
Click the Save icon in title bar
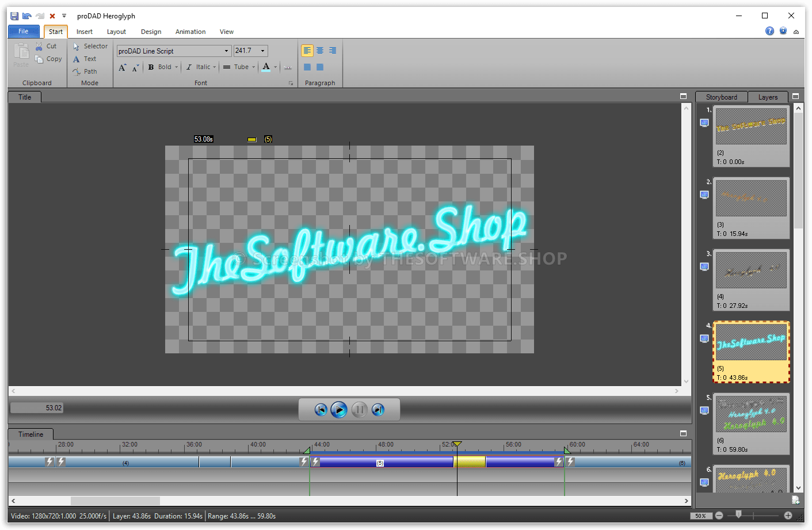tap(14, 16)
